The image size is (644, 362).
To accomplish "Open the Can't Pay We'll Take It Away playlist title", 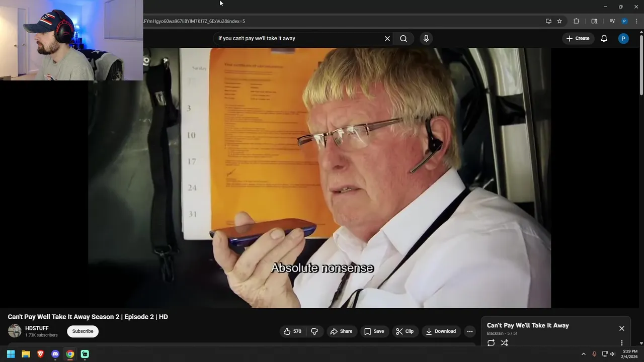I will [528, 325].
